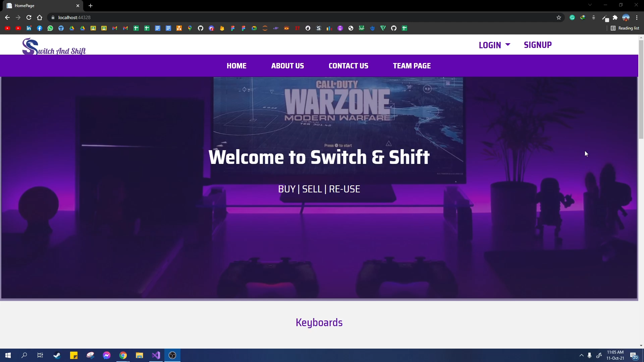The height and width of the screenshot is (362, 644).
Task: Click the Switch And Shift logo
Action: point(54,47)
